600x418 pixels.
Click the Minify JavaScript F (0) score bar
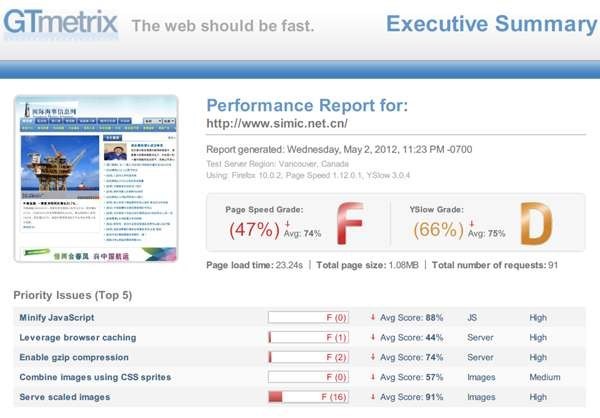[x=308, y=317]
